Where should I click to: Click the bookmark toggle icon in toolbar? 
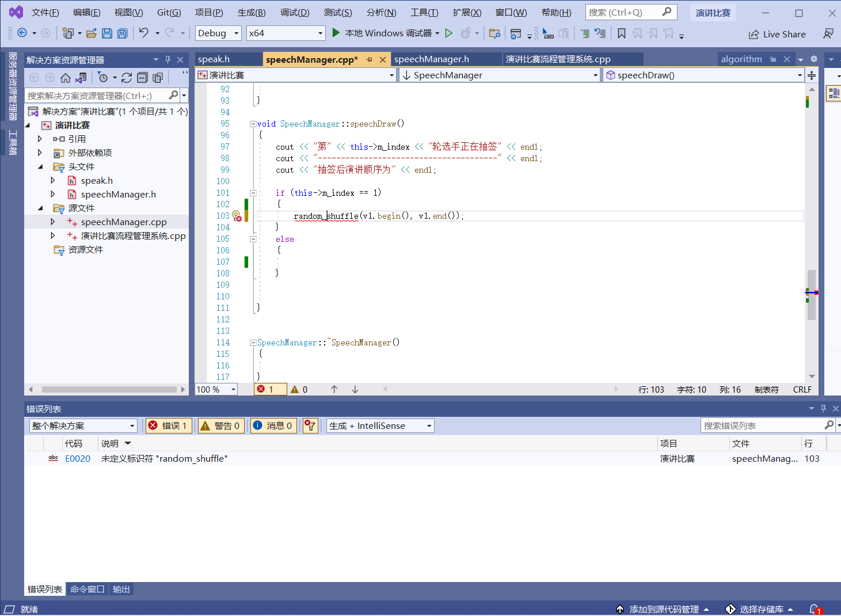tap(622, 33)
